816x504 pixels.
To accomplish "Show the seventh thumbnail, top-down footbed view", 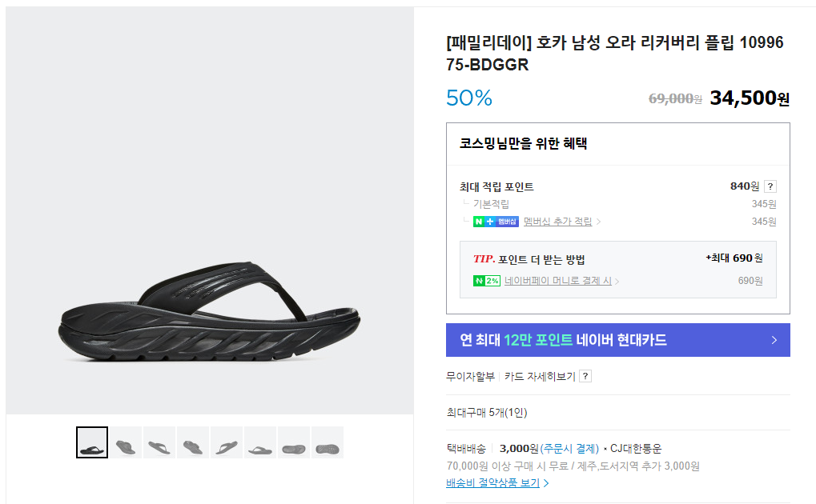I will coord(294,442).
